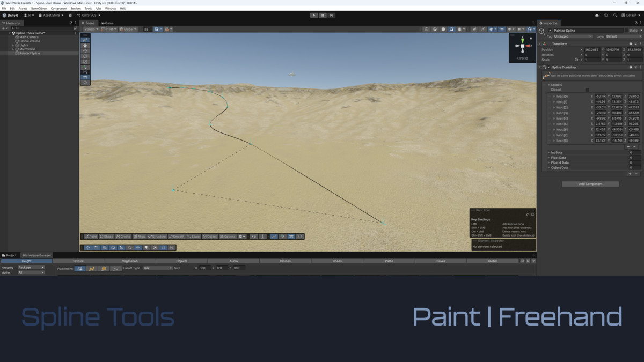The image size is (644, 362).
Task: Toggle Painted Spline active checkbox
Action: click(x=550, y=31)
